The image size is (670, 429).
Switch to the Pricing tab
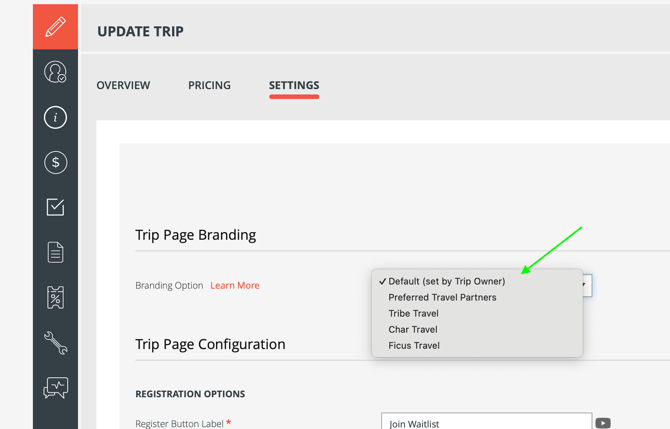[209, 86]
